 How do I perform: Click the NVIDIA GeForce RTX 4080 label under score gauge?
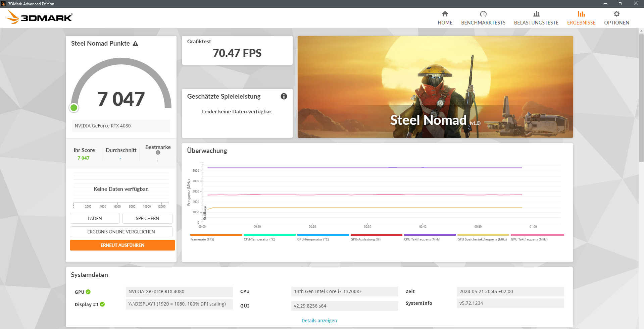pyautogui.click(x=121, y=126)
